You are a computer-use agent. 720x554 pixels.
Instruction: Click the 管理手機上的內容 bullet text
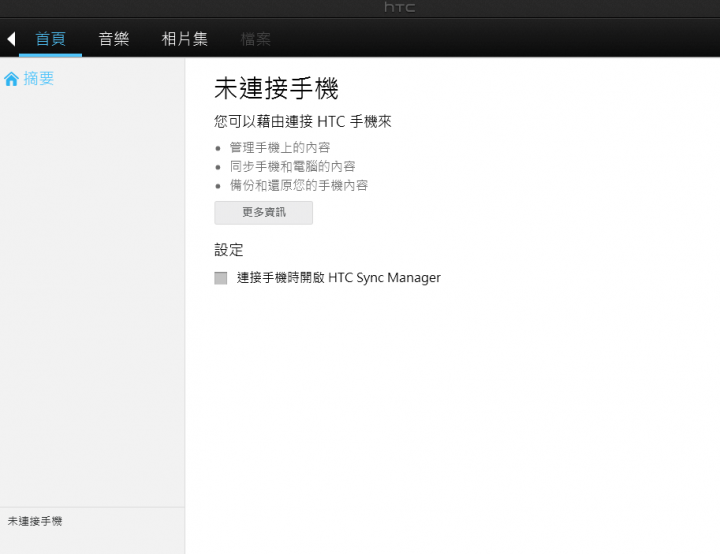(x=280, y=147)
